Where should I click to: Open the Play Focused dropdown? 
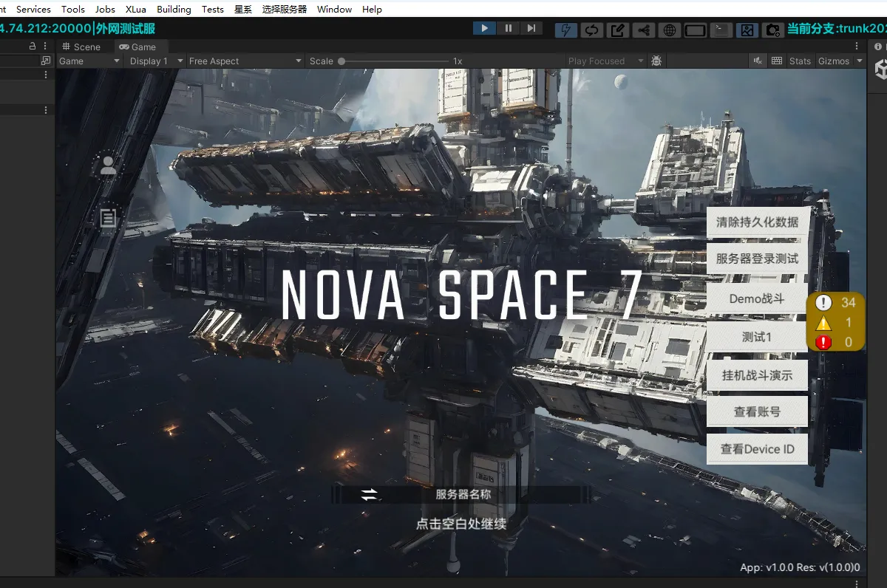click(x=605, y=61)
